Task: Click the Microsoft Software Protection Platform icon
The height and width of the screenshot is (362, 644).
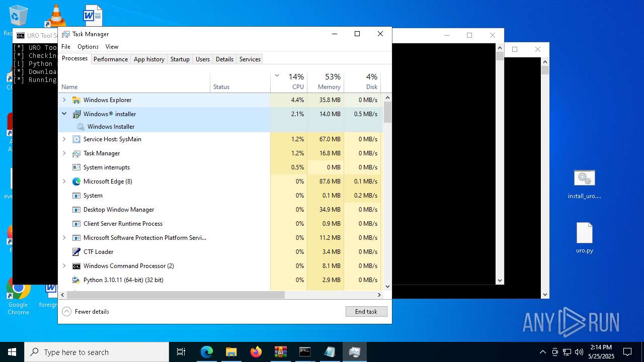Action: click(x=76, y=238)
